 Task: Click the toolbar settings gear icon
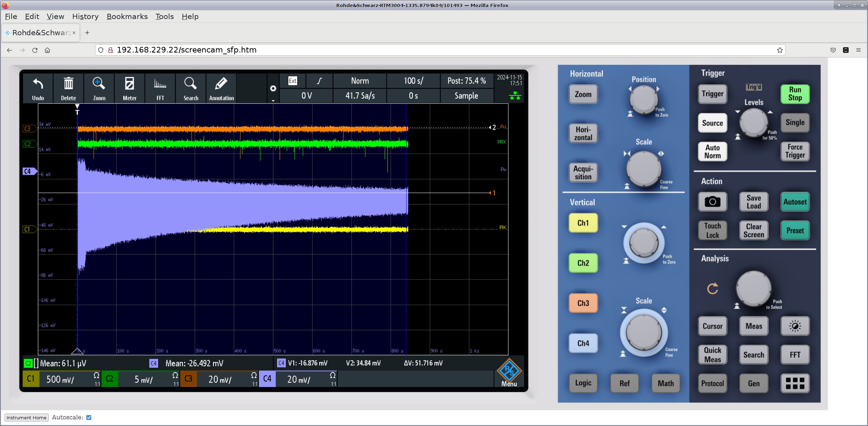[273, 88]
